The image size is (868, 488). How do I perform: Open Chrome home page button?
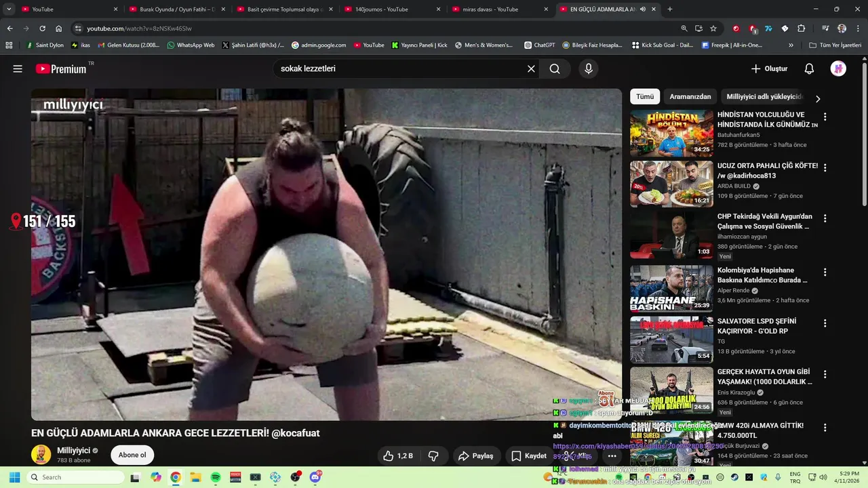tap(59, 28)
